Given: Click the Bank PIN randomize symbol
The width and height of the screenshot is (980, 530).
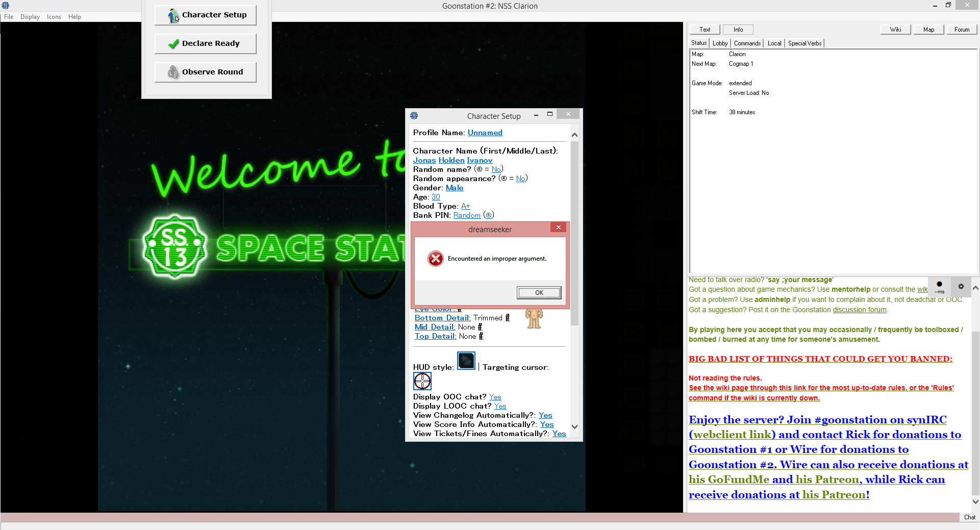Looking at the screenshot, I should (x=489, y=215).
